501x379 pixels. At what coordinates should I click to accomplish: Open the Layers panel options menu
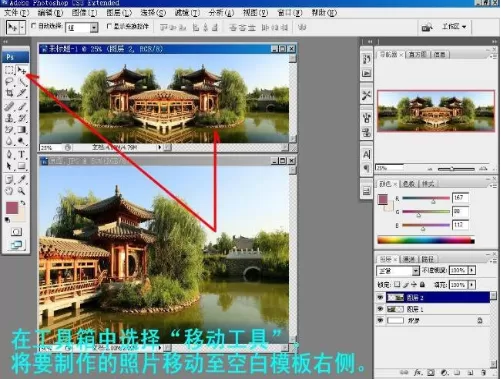pyautogui.click(x=494, y=261)
